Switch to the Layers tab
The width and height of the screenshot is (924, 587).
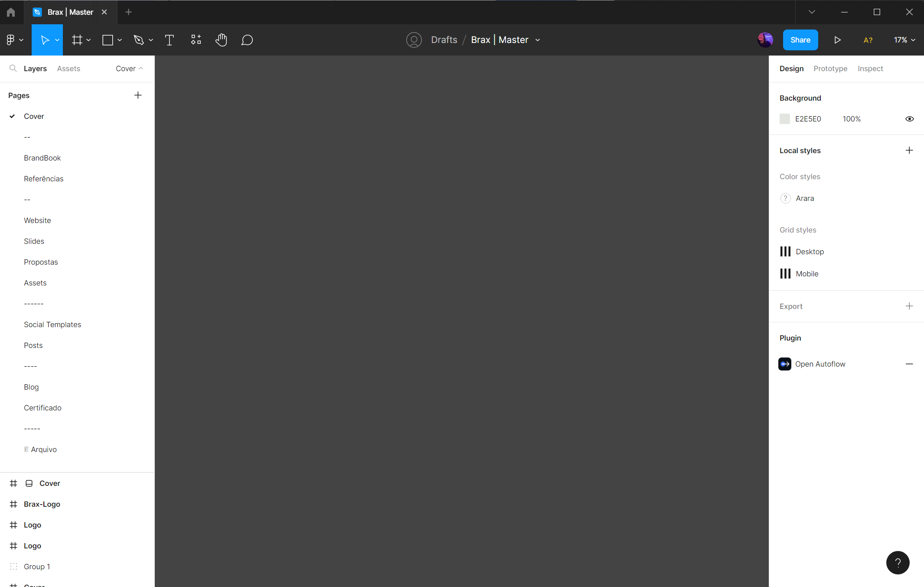click(35, 69)
